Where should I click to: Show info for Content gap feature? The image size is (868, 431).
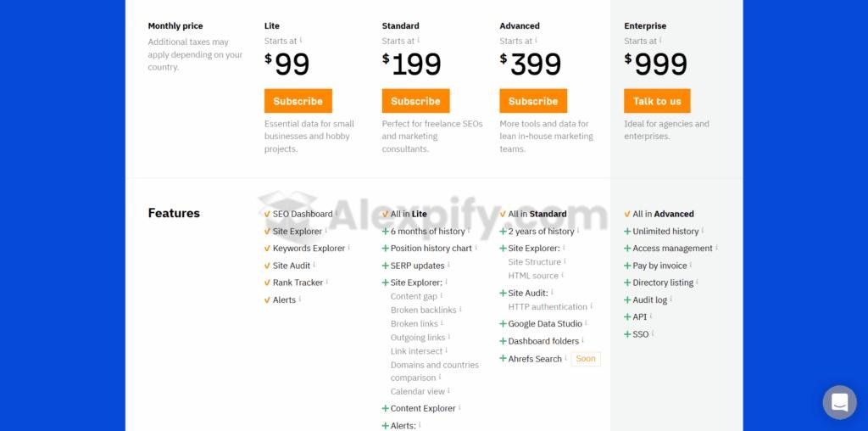coord(442,295)
